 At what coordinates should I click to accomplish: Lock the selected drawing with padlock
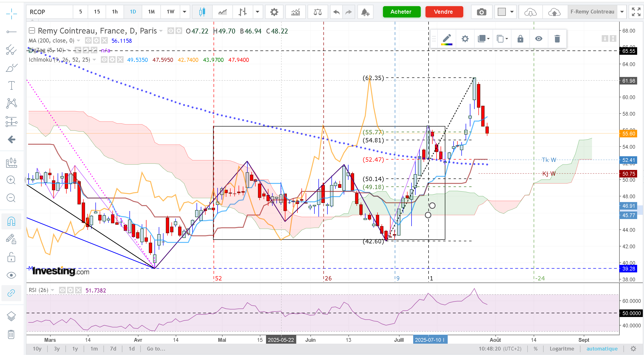[520, 39]
